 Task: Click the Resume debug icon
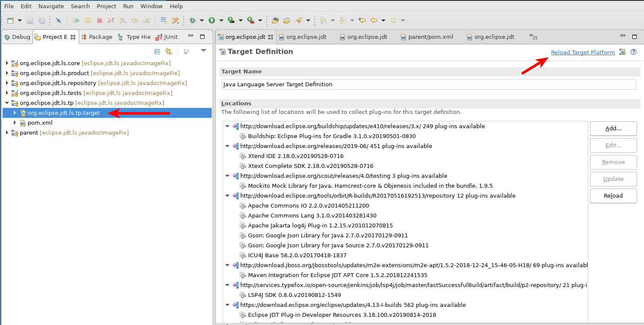[x=76, y=20]
